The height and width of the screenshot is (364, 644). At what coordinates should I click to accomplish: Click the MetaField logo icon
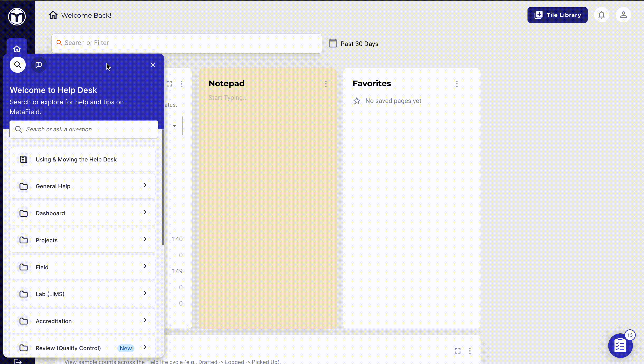(x=17, y=17)
